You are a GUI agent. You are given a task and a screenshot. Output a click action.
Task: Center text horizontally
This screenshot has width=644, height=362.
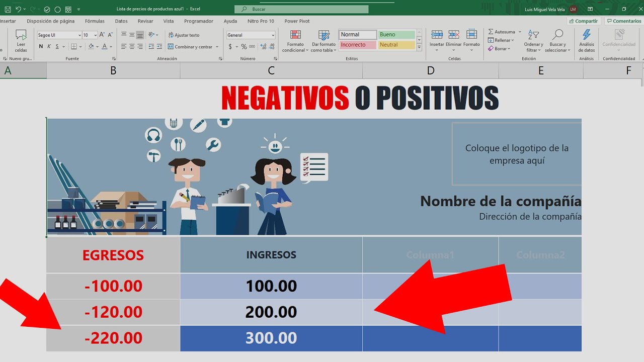132,46
